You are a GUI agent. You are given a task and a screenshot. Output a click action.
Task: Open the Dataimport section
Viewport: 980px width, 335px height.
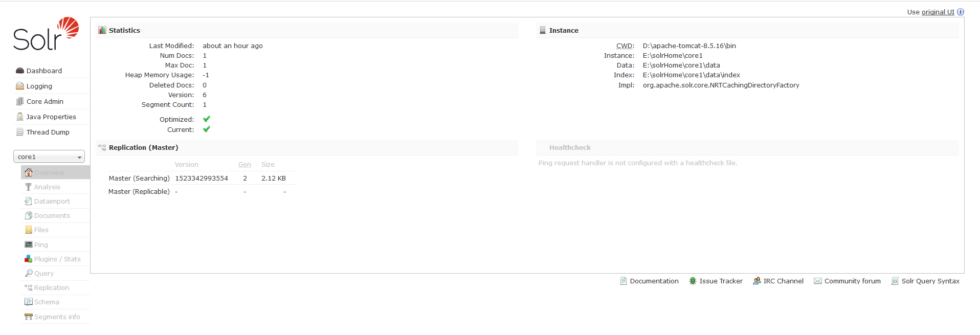coord(52,201)
